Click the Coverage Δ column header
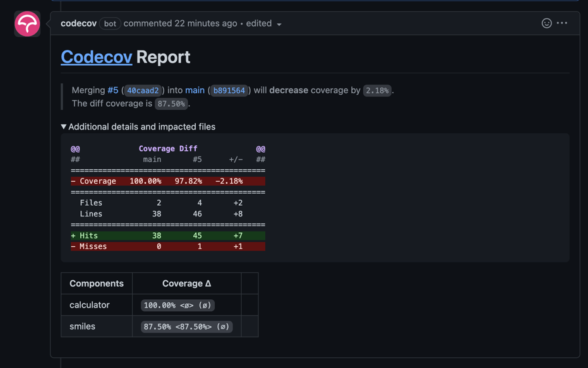The width and height of the screenshot is (588, 368). coord(187,283)
